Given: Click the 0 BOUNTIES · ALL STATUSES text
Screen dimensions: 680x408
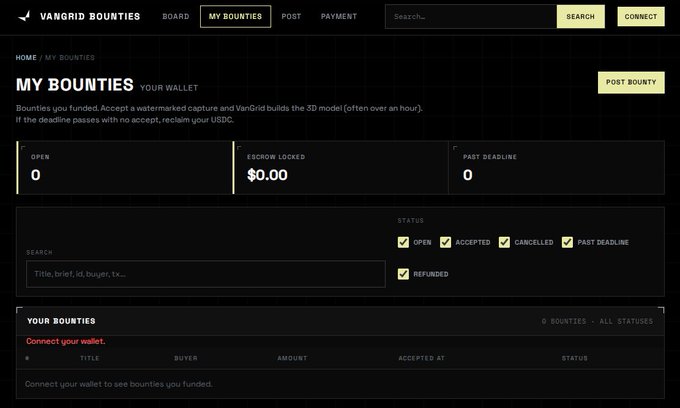Looking at the screenshot, I should click(x=597, y=321).
